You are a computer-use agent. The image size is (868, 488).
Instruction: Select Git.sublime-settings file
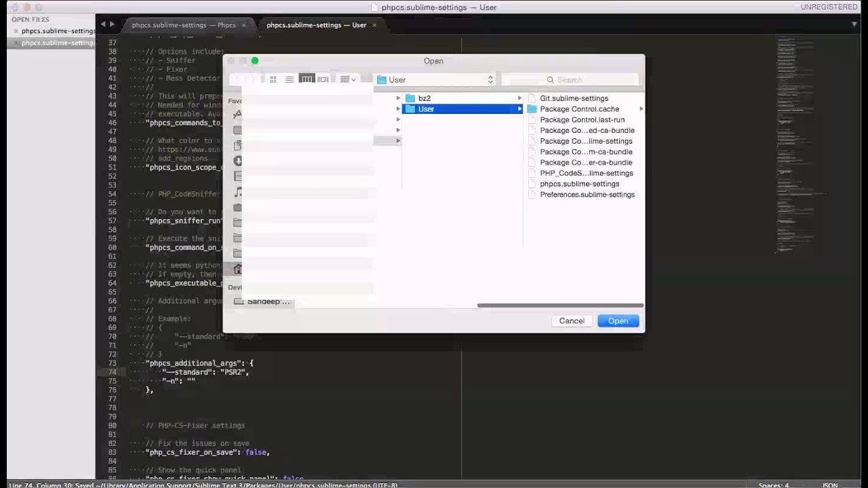pyautogui.click(x=574, y=98)
